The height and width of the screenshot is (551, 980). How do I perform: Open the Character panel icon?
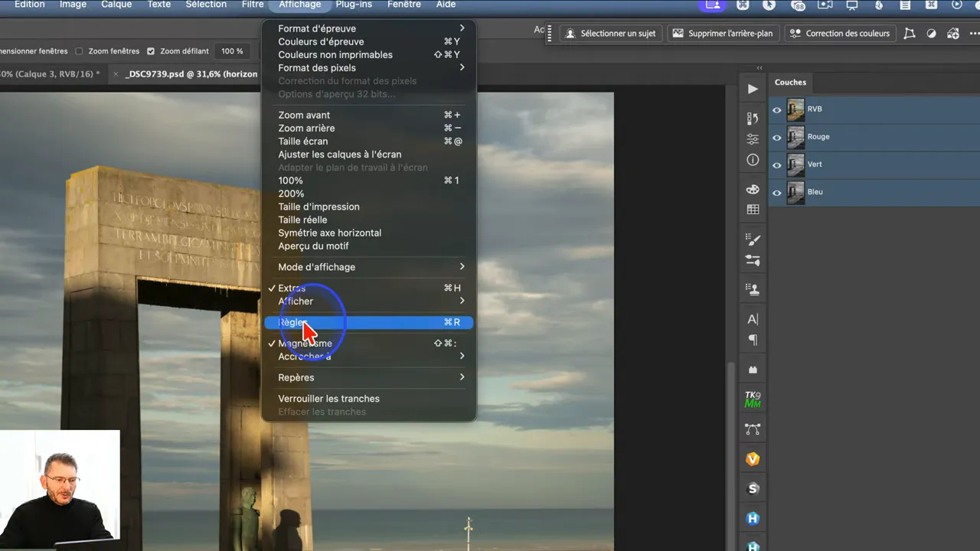(753, 319)
